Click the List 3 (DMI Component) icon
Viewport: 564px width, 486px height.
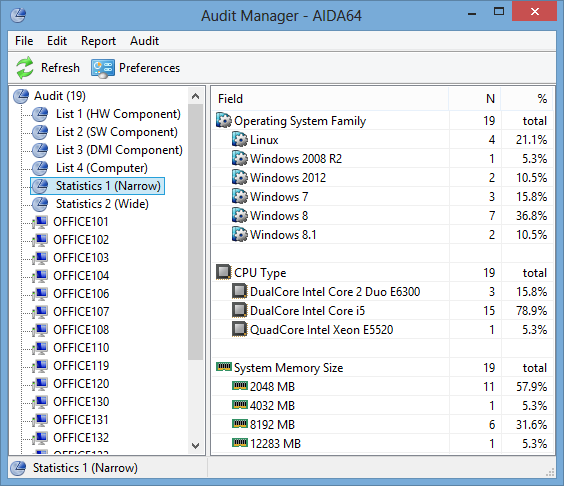coord(40,150)
